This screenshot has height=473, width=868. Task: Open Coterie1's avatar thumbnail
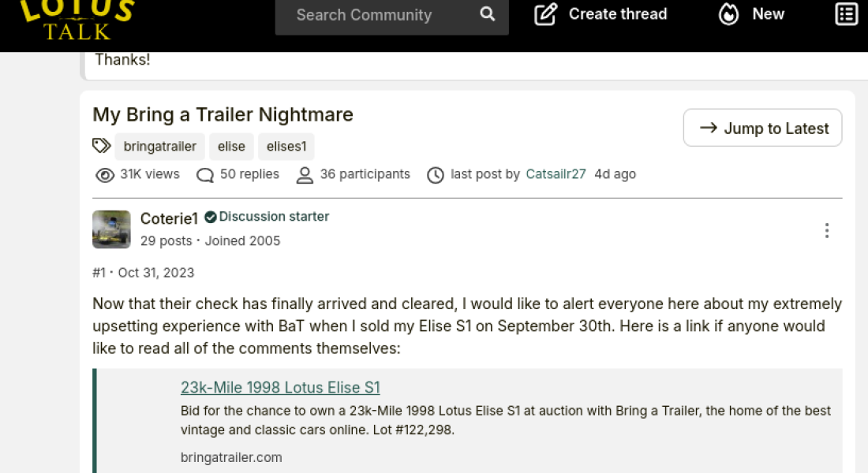coord(111,229)
